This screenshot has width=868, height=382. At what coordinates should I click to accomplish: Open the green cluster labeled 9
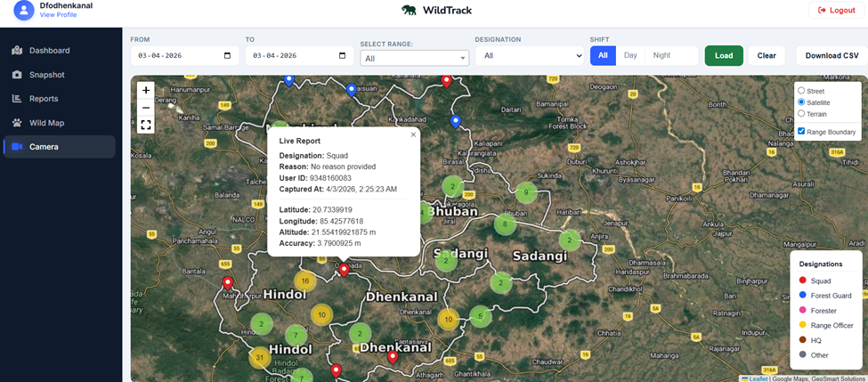pos(526,192)
